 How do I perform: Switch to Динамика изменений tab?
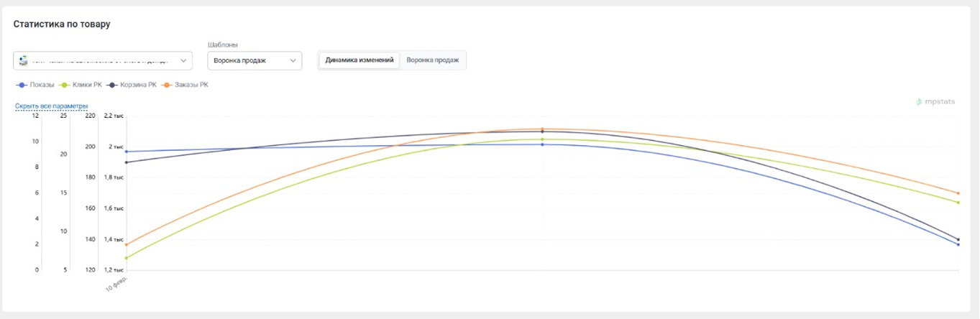[359, 60]
